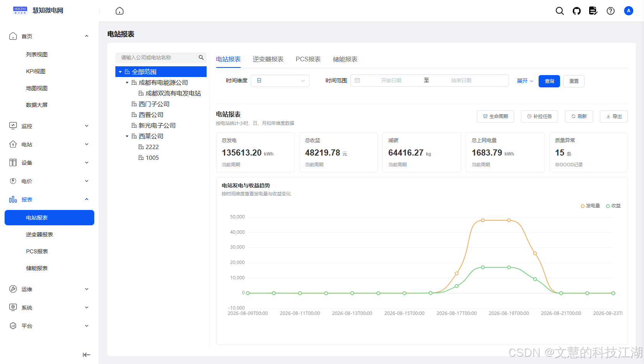Screen dimensions: 644x364
Task: Collapse the 报表 menu group
Action: point(87,199)
